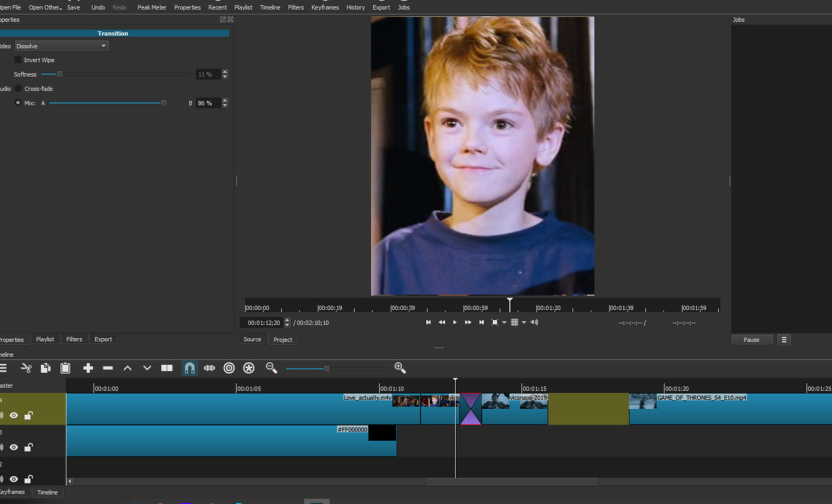Lock track 3 with its padlock
The height and width of the screenshot is (504, 832).
(x=28, y=447)
